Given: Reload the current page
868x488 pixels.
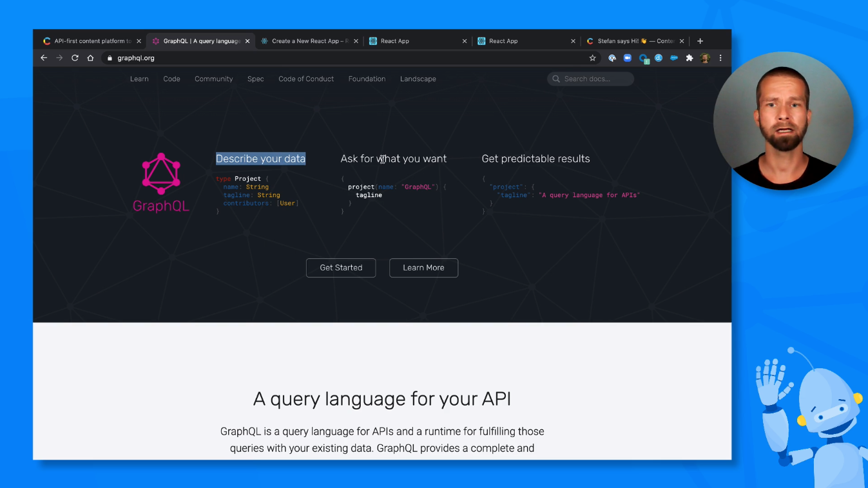Looking at the screenshot, I should (x=75, y=58).
